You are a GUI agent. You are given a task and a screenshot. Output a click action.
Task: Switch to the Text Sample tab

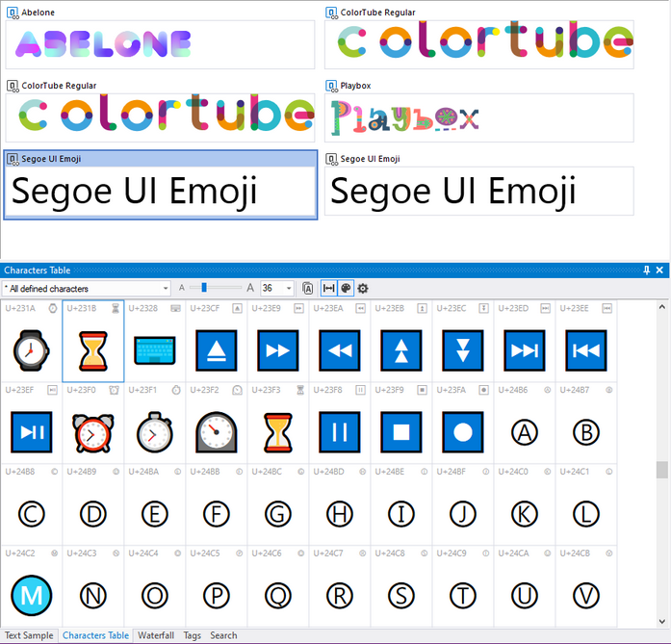tap(29, 635)
